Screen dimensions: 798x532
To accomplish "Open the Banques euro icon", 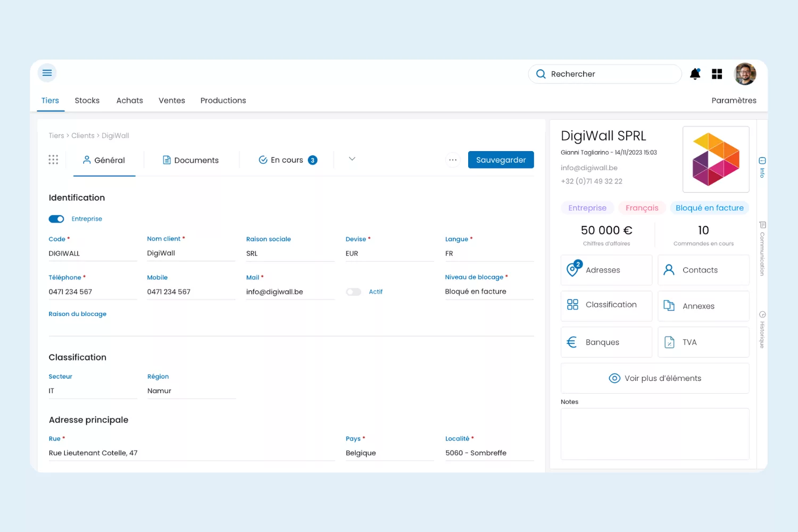I will coord(572,342).
